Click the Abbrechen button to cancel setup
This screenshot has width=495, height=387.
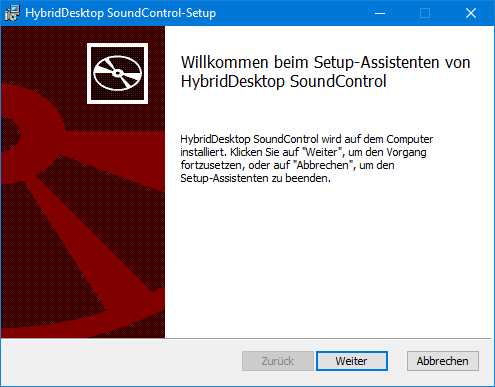pos(443,361)
